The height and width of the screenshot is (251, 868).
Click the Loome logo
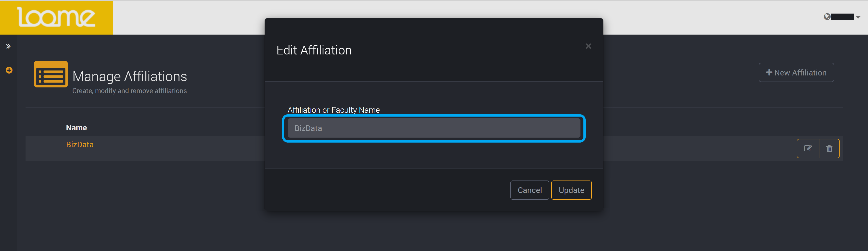56,17
